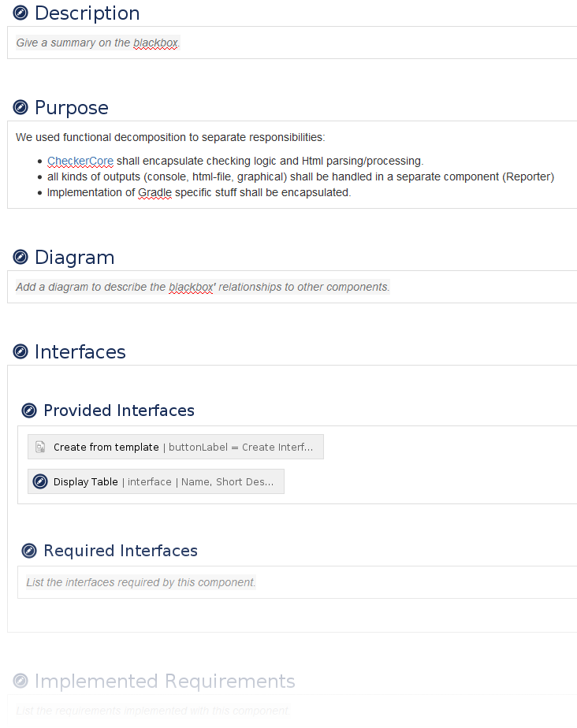The width and height of the screenshot is (577, 728).
Task: Click the edit icon beside Interfaces heading
Action: click(21, 352)
